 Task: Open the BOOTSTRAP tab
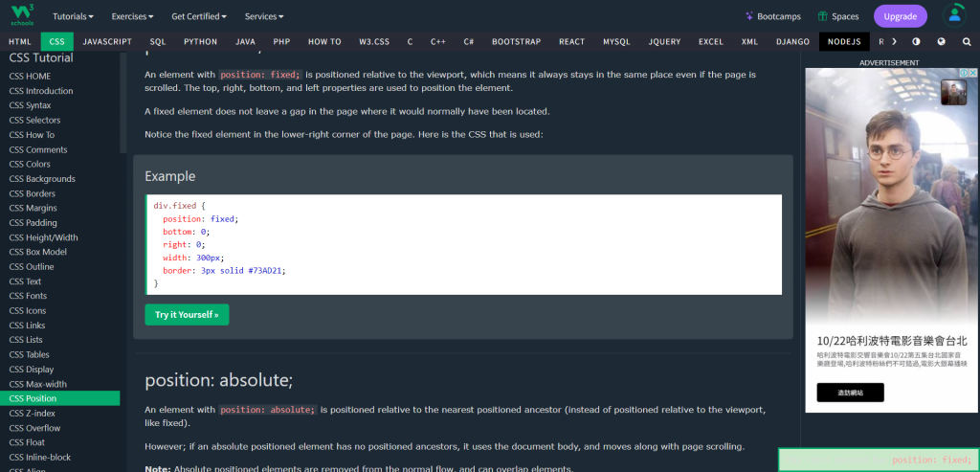(x=516, y=42)
